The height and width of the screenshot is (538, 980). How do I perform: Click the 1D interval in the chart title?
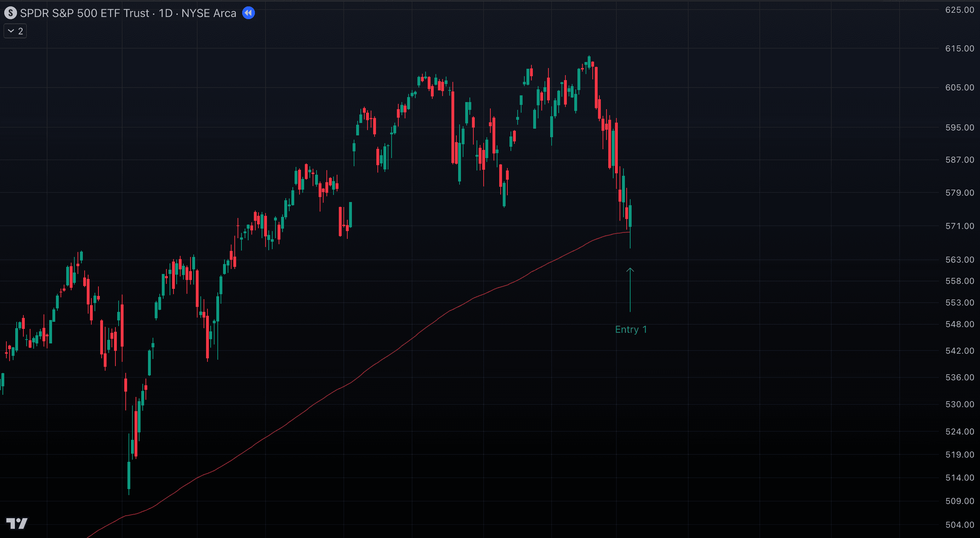(x=165, y=13)
